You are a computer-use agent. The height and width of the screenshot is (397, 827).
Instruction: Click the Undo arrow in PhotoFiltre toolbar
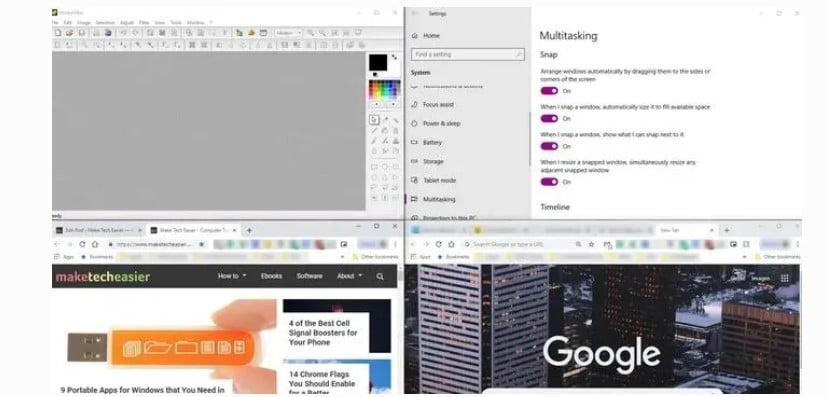123,33
